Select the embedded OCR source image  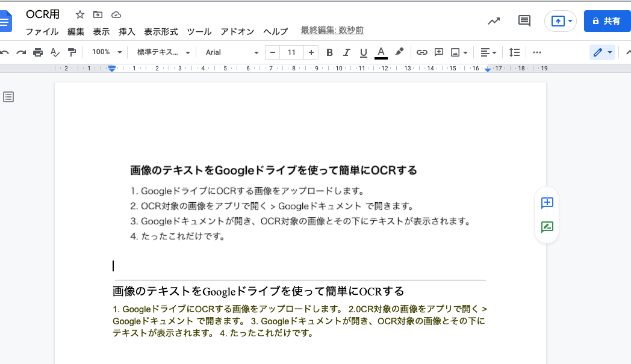pyautogui.click(x=300, y=203)
